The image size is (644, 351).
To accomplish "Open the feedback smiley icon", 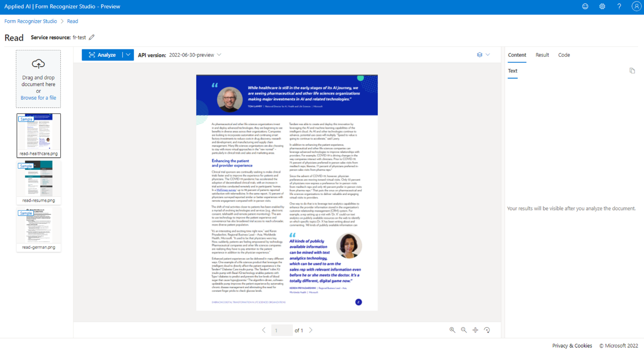I will 585,6.
